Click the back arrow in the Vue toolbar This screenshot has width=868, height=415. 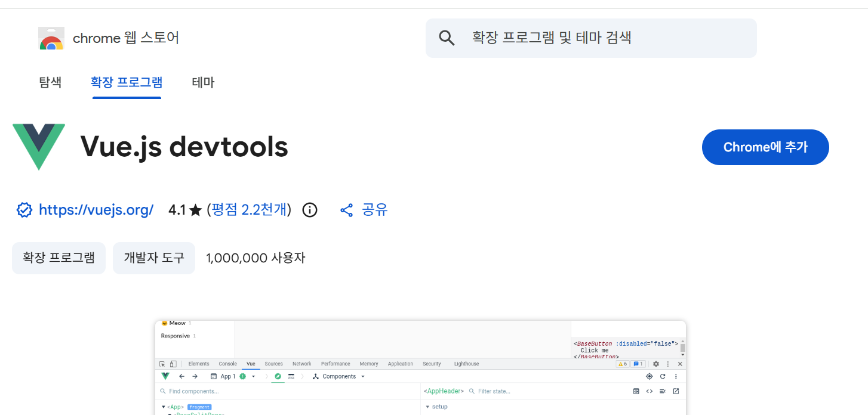click(181, 376)
